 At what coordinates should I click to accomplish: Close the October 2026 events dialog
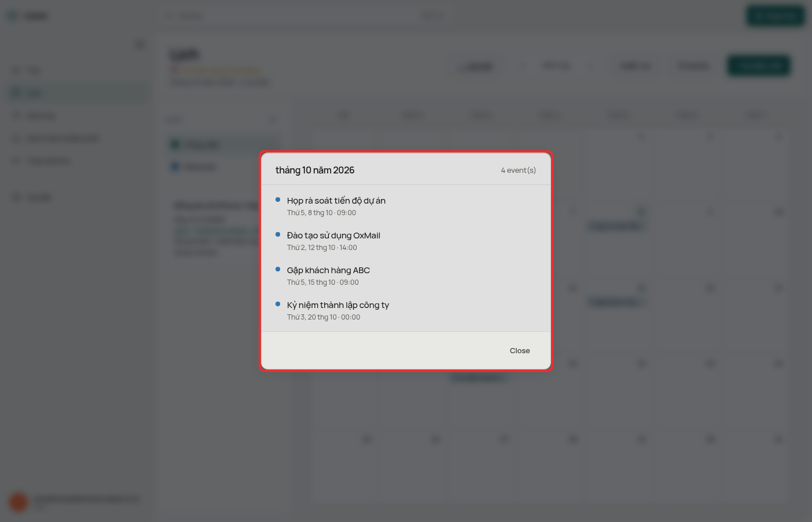coord(520,350)
